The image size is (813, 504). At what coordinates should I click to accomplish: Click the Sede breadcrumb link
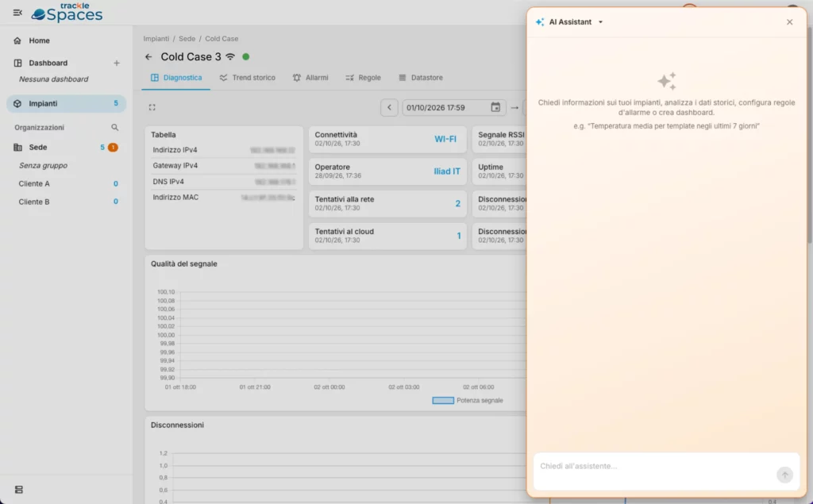tap(187, 39)
